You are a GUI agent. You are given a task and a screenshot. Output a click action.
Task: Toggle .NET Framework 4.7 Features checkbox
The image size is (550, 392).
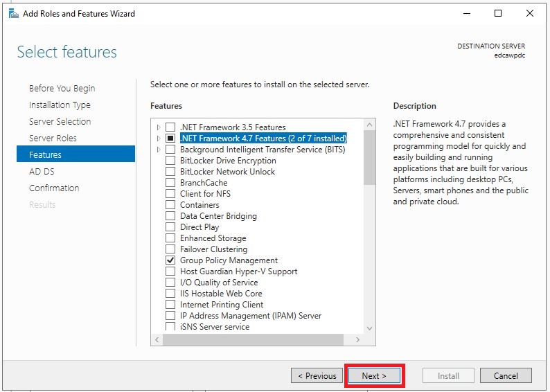[x=170, y=138]
